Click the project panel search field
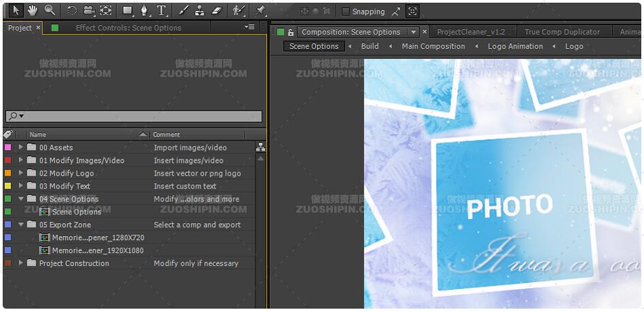This screenshot has height=312, width=644. coord(136,116)
